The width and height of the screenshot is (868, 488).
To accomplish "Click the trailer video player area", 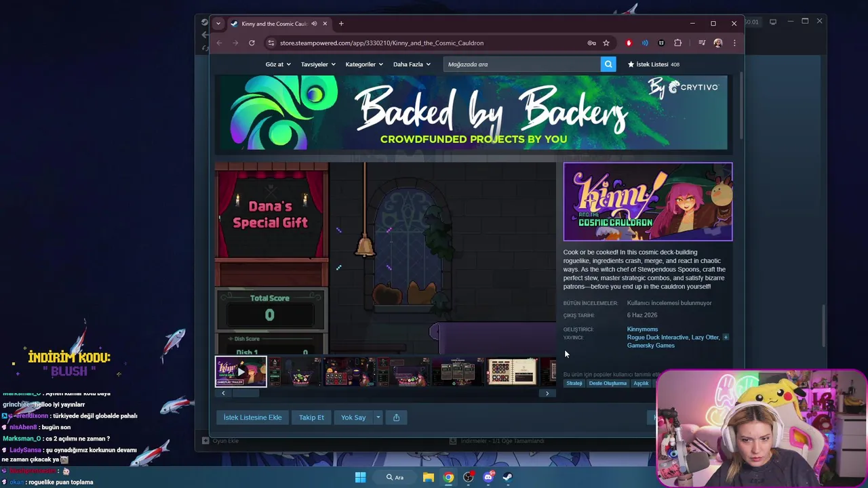I will pos(385,258).
